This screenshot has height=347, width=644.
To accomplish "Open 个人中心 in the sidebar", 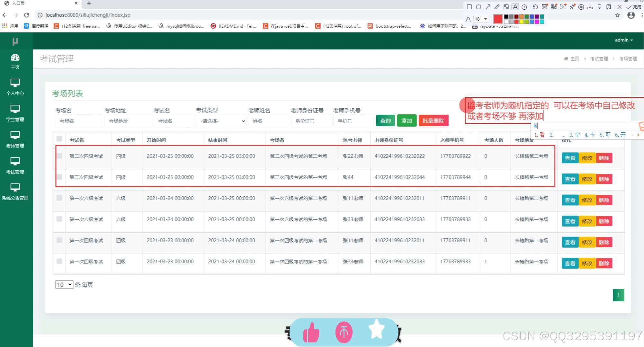I will point(15,87).
